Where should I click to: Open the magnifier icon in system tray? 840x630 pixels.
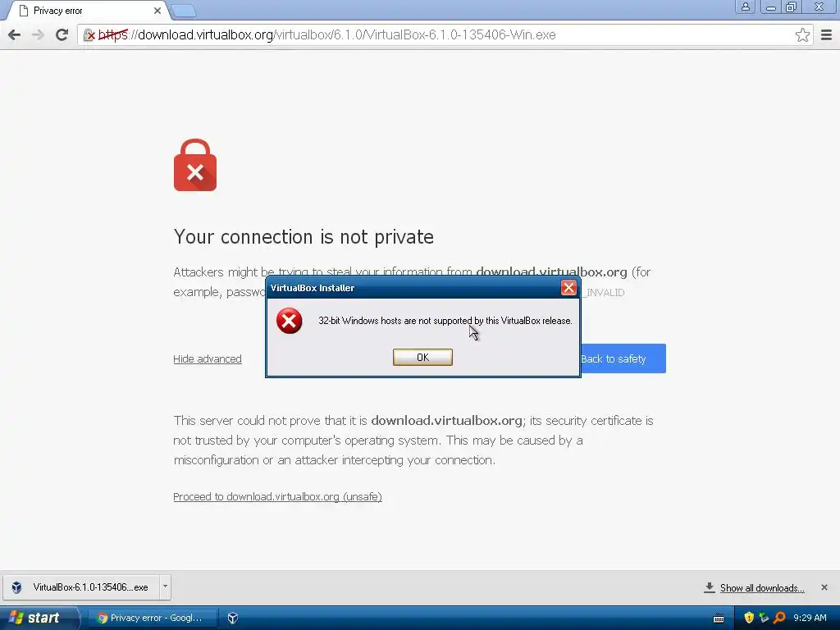click(x=779, y=618)
